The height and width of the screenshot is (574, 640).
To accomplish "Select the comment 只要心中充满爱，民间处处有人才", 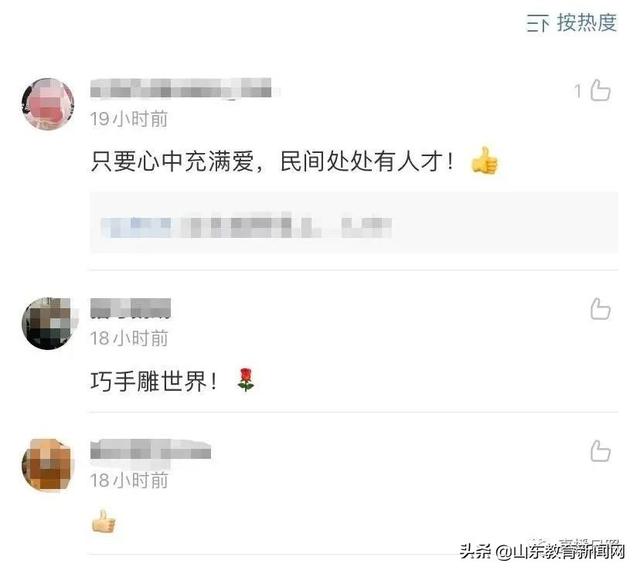I will click(x=272, y=162).
